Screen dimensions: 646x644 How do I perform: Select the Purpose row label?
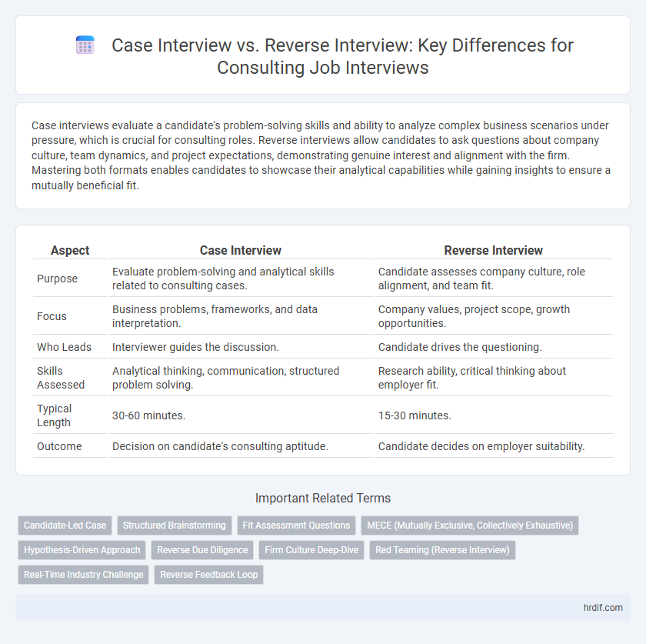pos(57,279)
